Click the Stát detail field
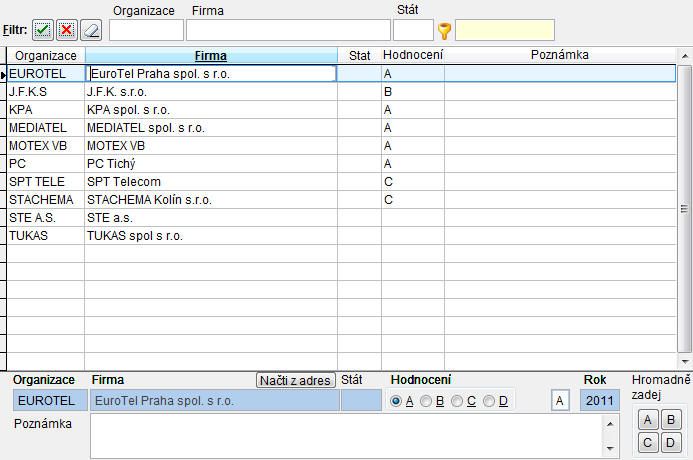The width and height of the screenshot is (693, 460). pos(361,401)
